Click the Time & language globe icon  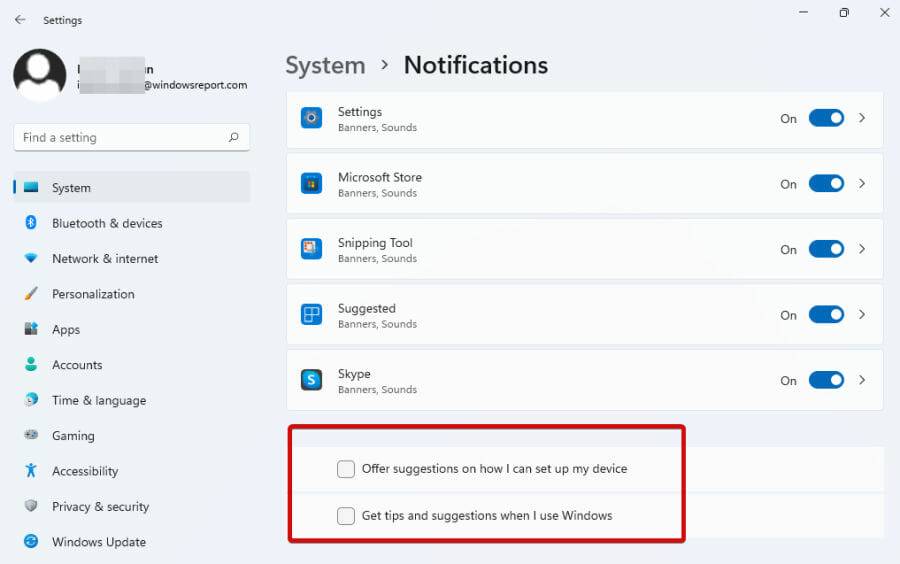pyautogui.click(x=31, y=399)
